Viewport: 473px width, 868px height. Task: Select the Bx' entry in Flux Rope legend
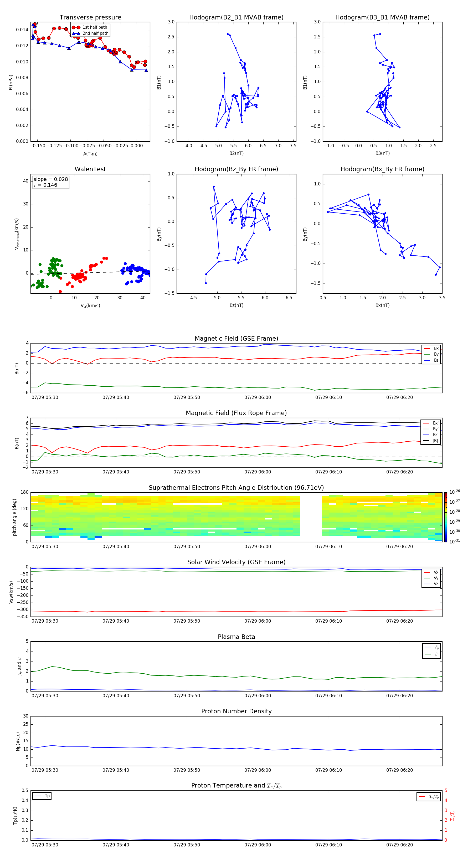pos(431,423)
